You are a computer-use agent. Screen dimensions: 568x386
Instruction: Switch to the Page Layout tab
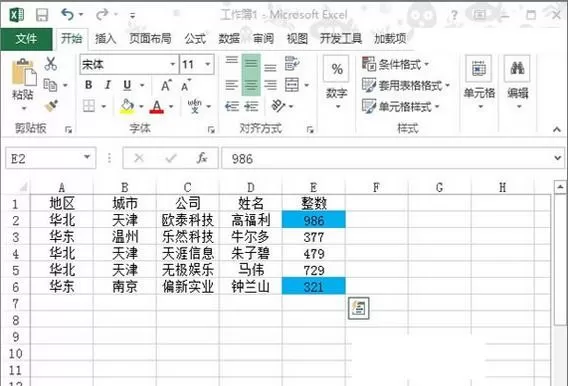coord(150,38)
